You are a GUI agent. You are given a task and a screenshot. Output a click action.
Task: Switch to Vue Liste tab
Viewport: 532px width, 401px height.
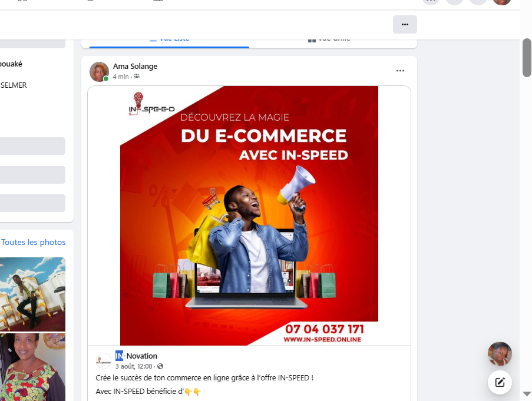(169, 40)
